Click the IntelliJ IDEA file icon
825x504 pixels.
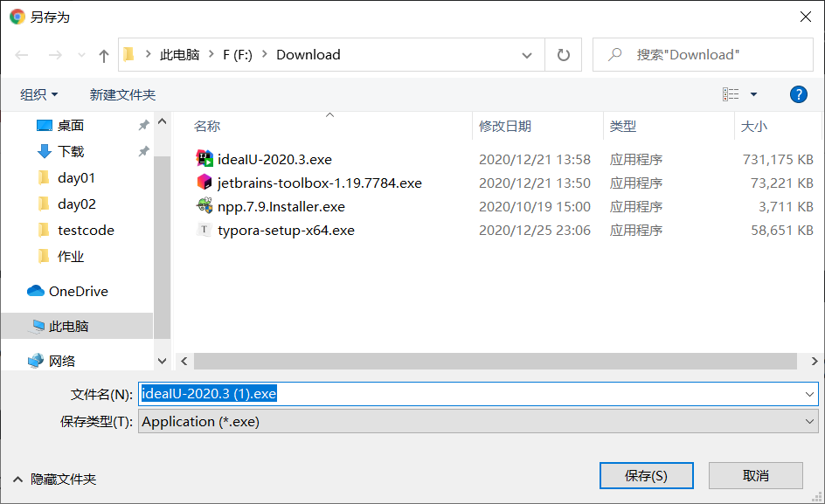[x=205, y=158]
